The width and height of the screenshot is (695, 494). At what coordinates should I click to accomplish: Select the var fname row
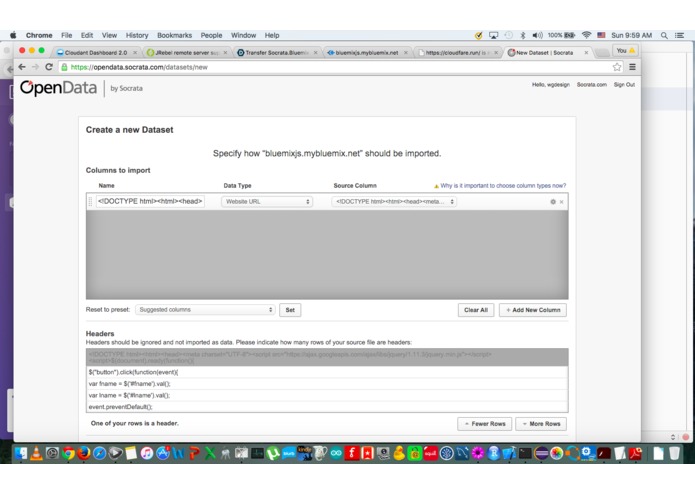point(327,384)
